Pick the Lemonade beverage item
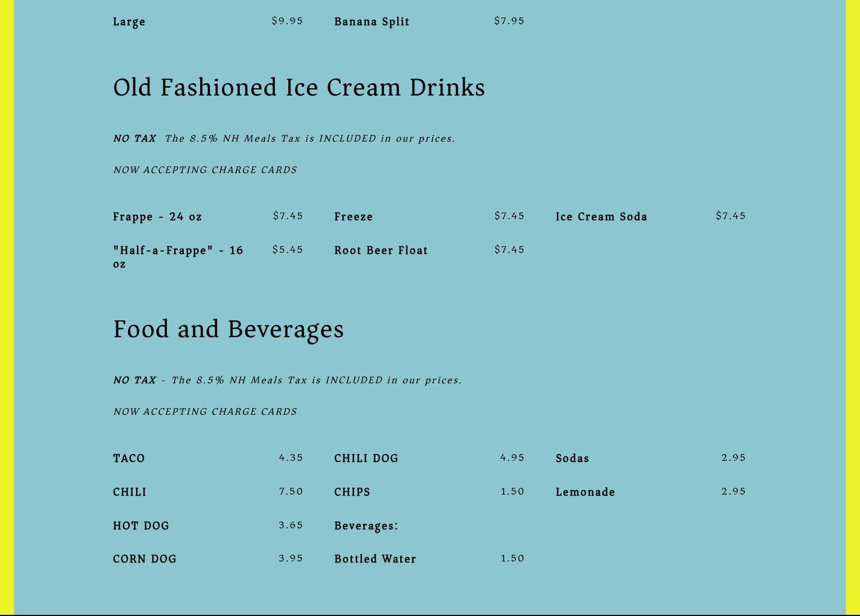The height and width of the screenshot is (616, 860). coord(585,492)
